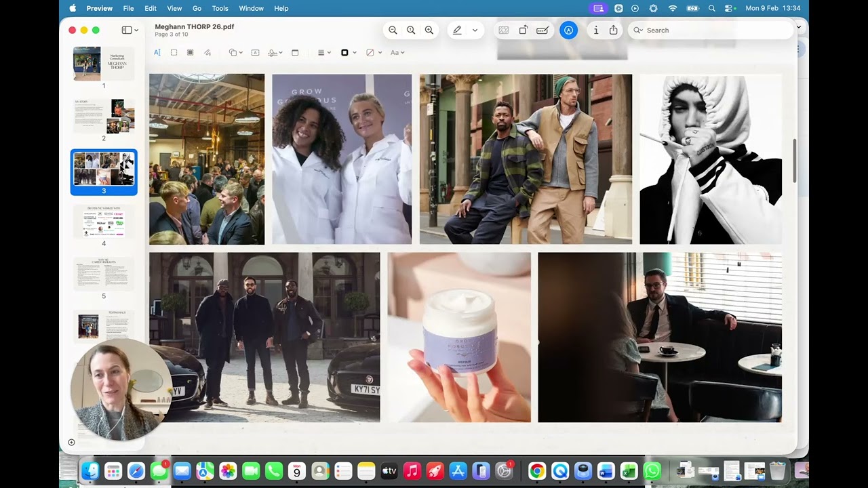Click the zoom to actual size magnifier
868x488 pixels.
(411, 30)
